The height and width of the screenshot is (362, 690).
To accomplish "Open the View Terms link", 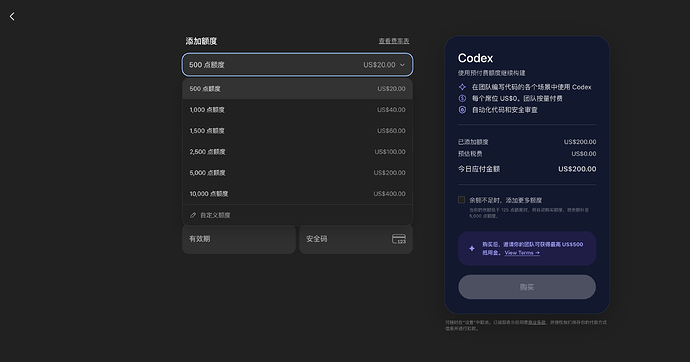I will (522, 253).
